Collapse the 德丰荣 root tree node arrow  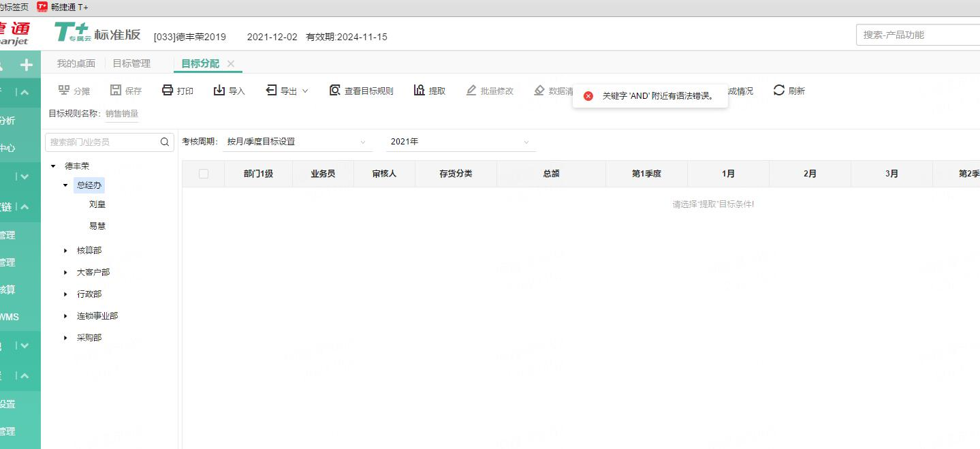(x=53, y=166)
